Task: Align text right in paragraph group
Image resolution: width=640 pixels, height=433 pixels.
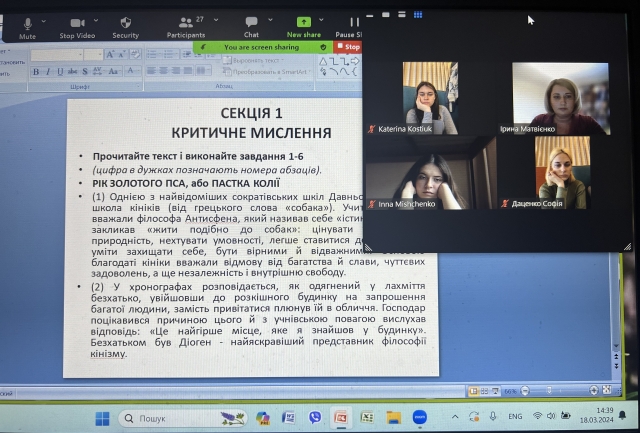Action: tap(176, 71)
